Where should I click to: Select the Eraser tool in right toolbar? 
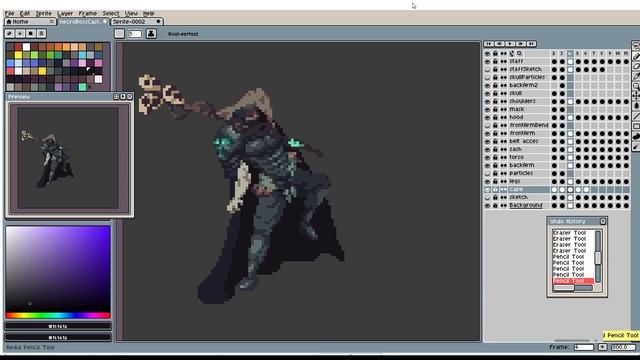tap(636, 67)
